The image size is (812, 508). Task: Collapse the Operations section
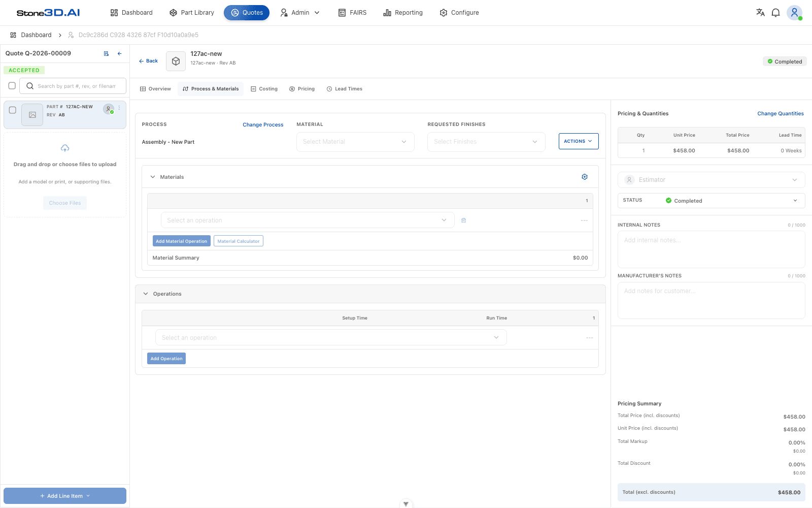click(146, 294)
